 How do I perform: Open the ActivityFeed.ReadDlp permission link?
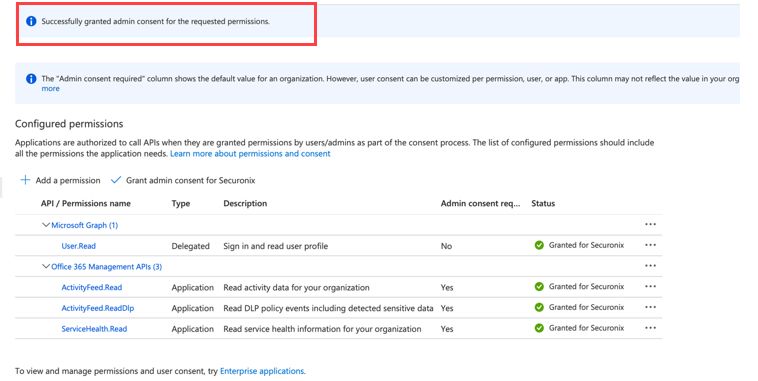[98, 308]
